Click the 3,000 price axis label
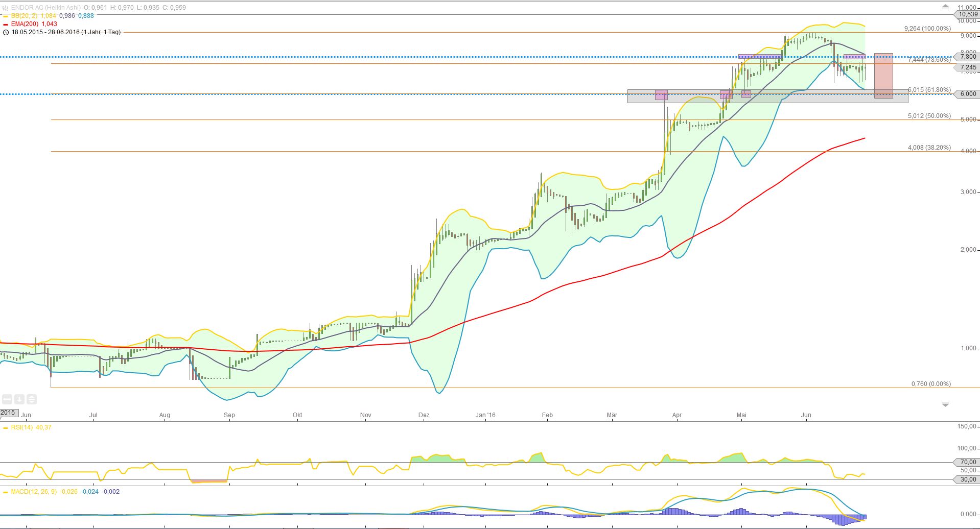The image size is (980, 529). [x=968, y=192]
